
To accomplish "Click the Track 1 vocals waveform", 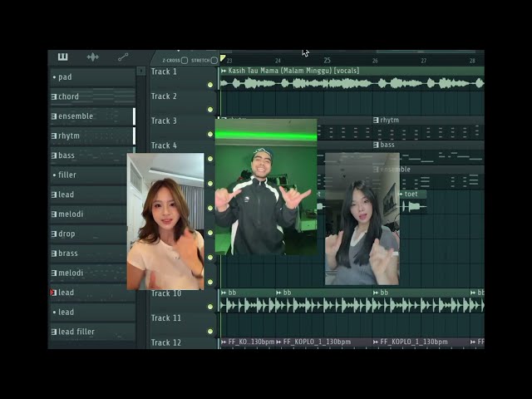I will click(352, 83).
